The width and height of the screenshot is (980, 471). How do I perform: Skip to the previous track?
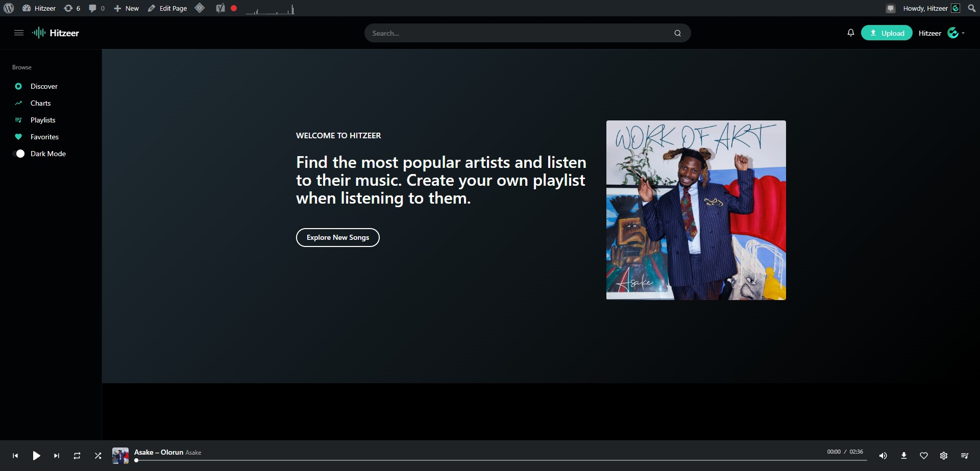15,456
